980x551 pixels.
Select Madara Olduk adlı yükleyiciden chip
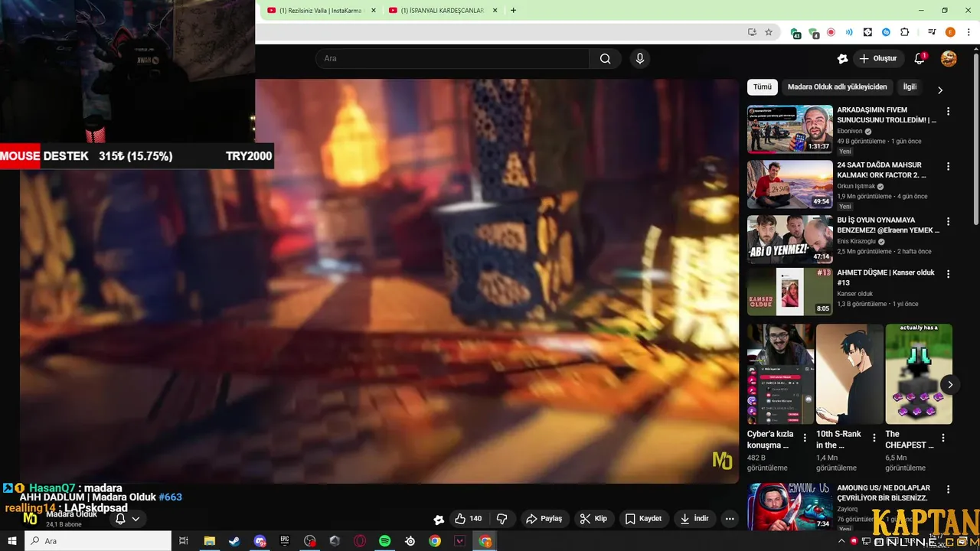click(838, 87)
